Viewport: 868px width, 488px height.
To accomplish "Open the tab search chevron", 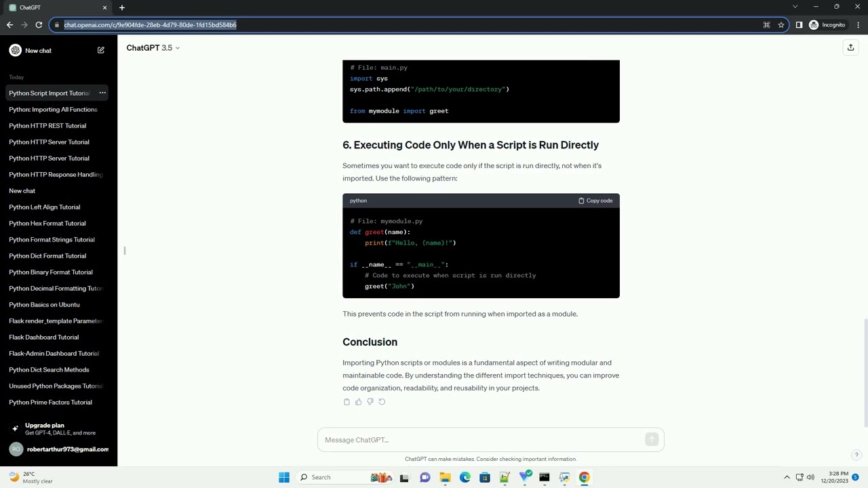I will [x=795, y=7].
